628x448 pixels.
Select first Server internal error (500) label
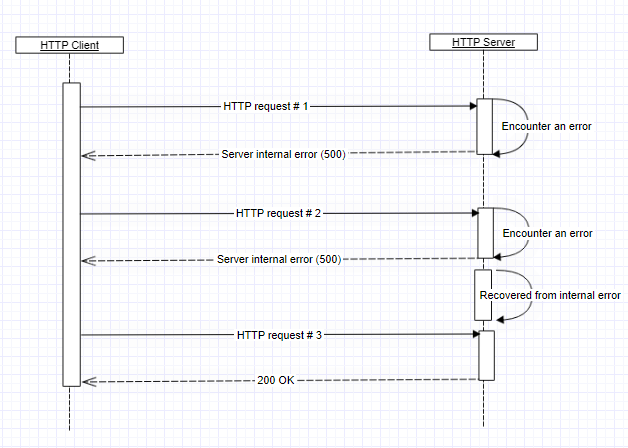point(283,154)
